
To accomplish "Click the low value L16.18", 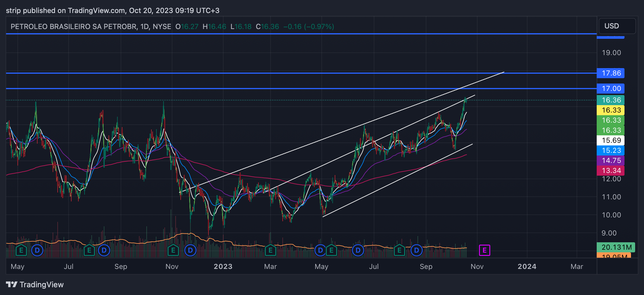I will coord(241,27).
